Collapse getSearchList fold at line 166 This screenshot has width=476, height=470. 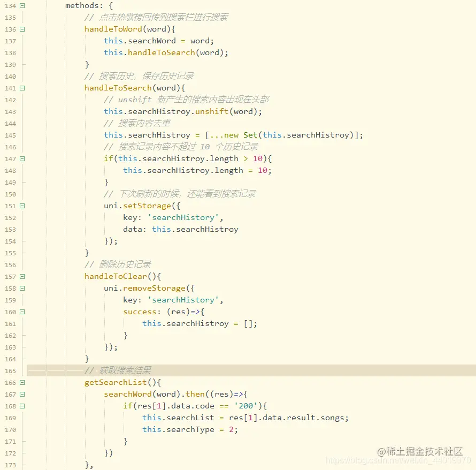point(22,383)
